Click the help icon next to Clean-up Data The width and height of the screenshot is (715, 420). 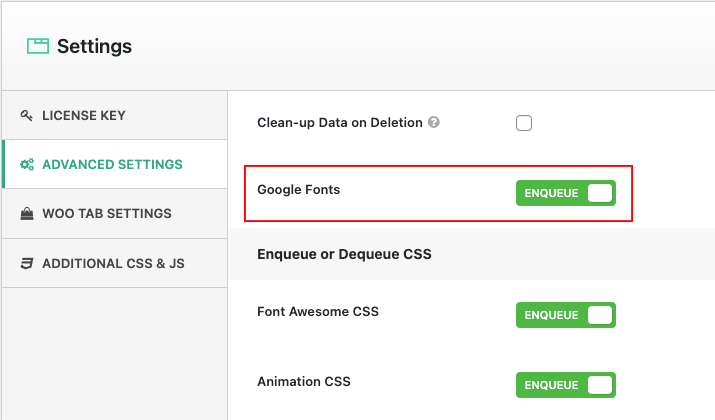tap(434, 123)
